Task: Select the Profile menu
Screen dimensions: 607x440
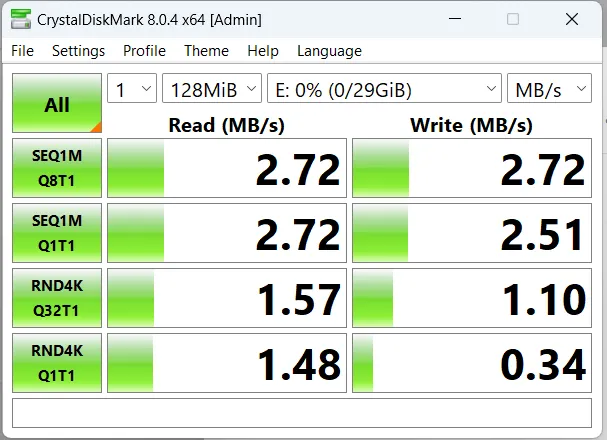Action: (x=144, y=51)
